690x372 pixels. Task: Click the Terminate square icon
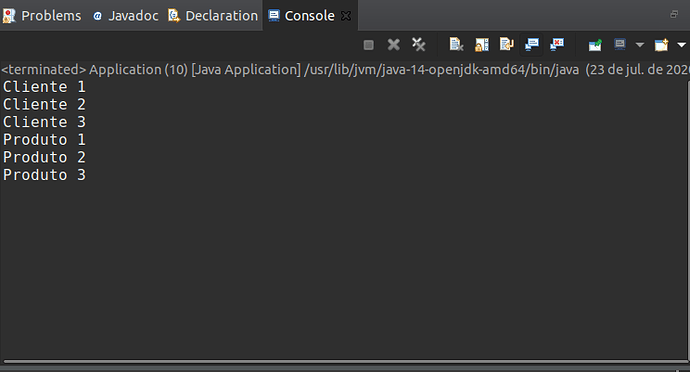point(368,44)
